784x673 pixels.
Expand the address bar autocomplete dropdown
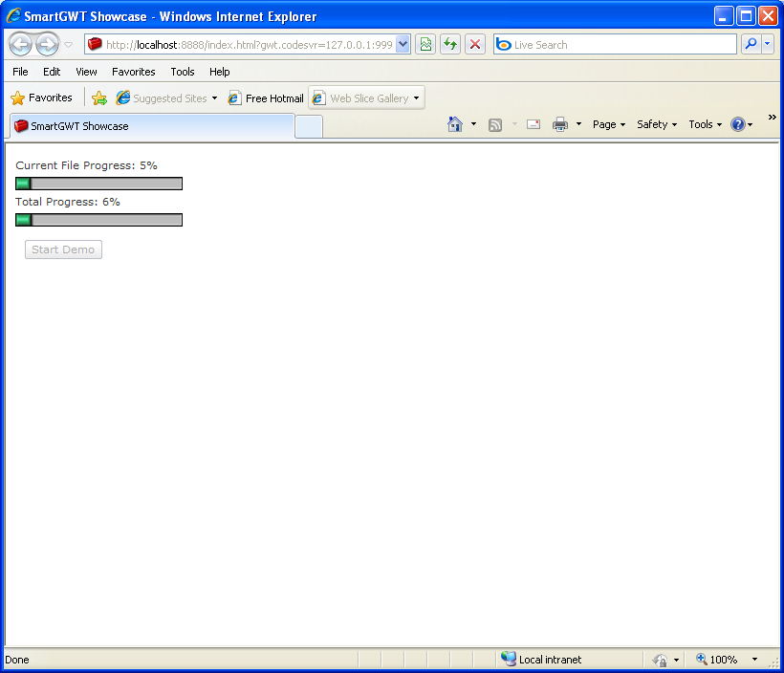click(x=403, y=45)
